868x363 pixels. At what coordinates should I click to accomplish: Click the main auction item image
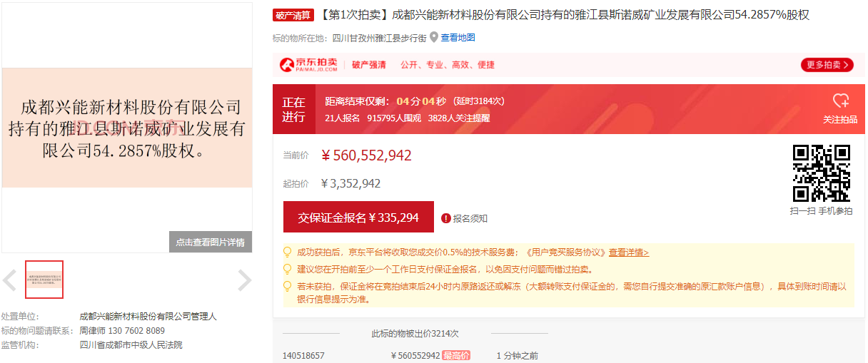[127, 128]
